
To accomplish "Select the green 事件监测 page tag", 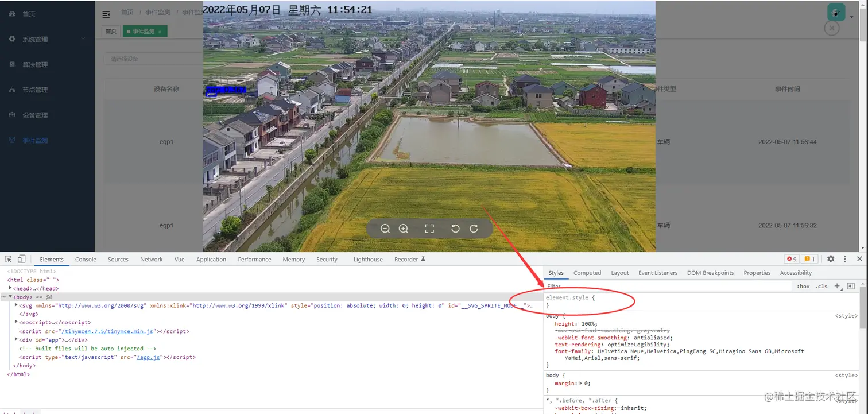I will click(x=144, y=32).
